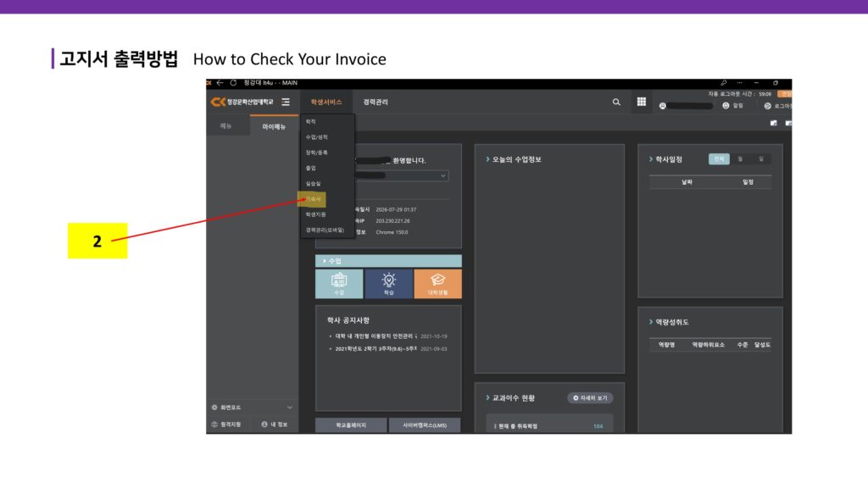Screen dimensions: 868x488
Task: Select the middle filter toggle in 학사일정
Action: (740, 159)
